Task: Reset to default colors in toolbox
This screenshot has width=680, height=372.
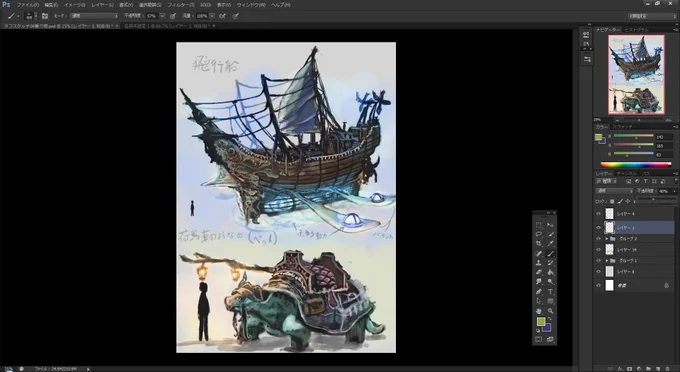Action: click(538, 330)
